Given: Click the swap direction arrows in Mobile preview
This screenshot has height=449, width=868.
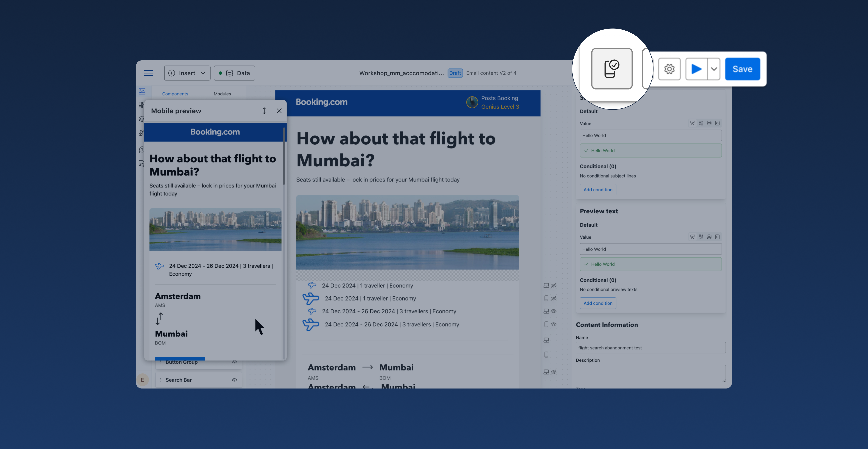Looking at the screenshot, I should click(159, 319).
